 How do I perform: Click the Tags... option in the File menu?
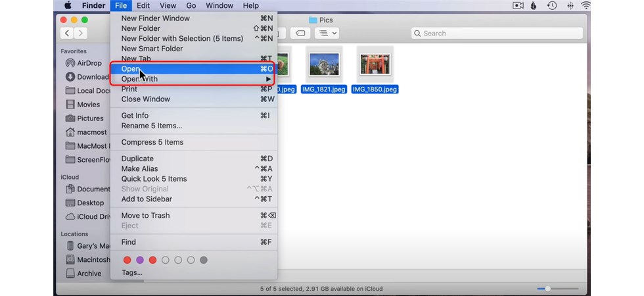pyautogui.click(x=131, y=272)
